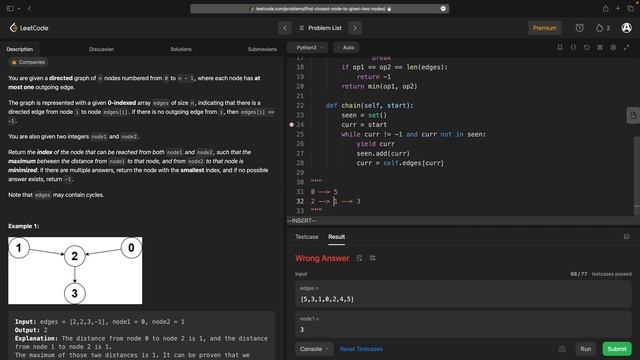
Task: Click the streak flame icon
Action: (599, 28)
